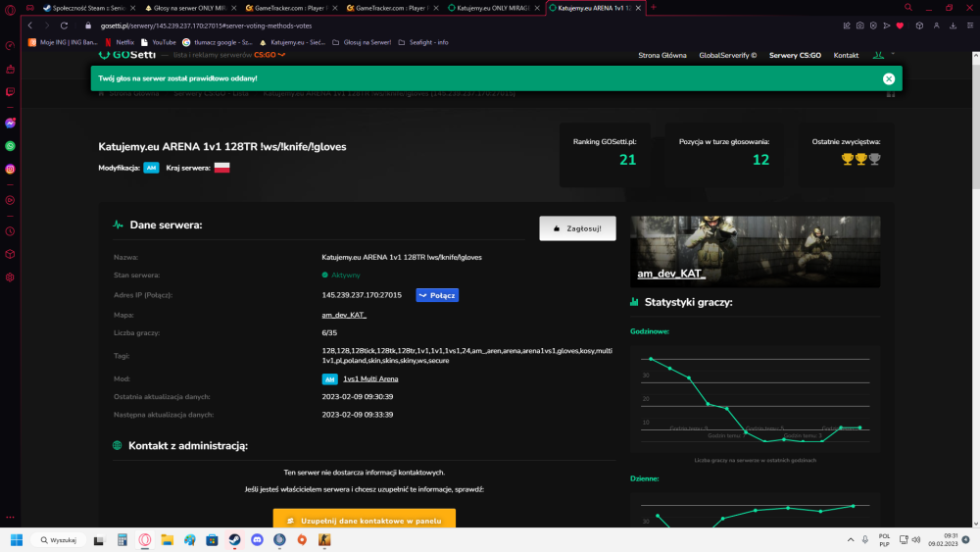The height and width of the screenshot is (552, 980).
Task: Click the taskbar Wyszukaj search box
Action: pyautogui.click(x=58, y=540)
